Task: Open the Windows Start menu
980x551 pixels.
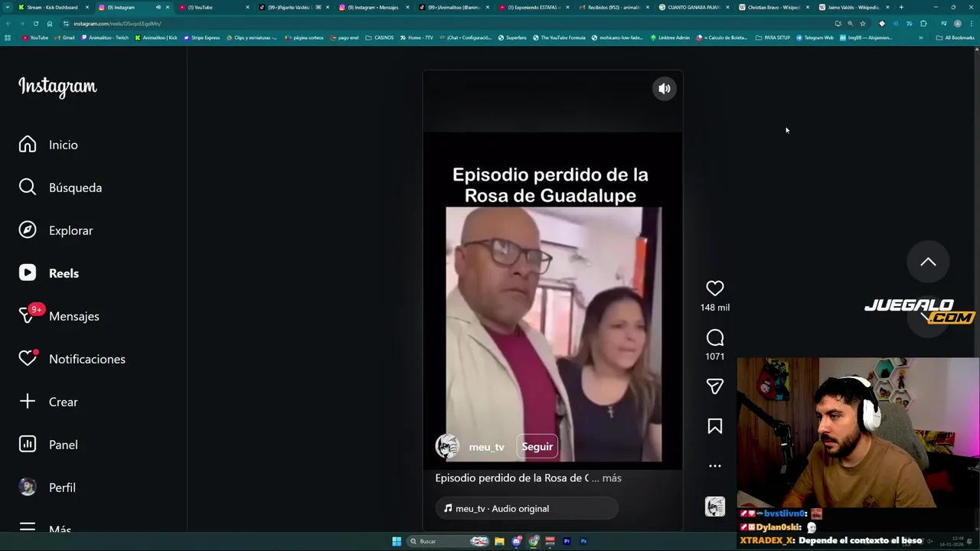Action: click(397, 541)
